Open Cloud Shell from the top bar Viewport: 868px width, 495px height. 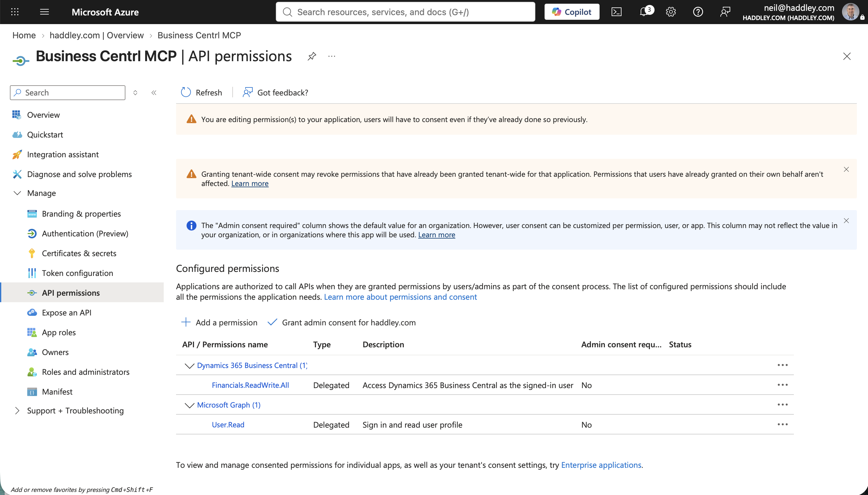point(617,12)
